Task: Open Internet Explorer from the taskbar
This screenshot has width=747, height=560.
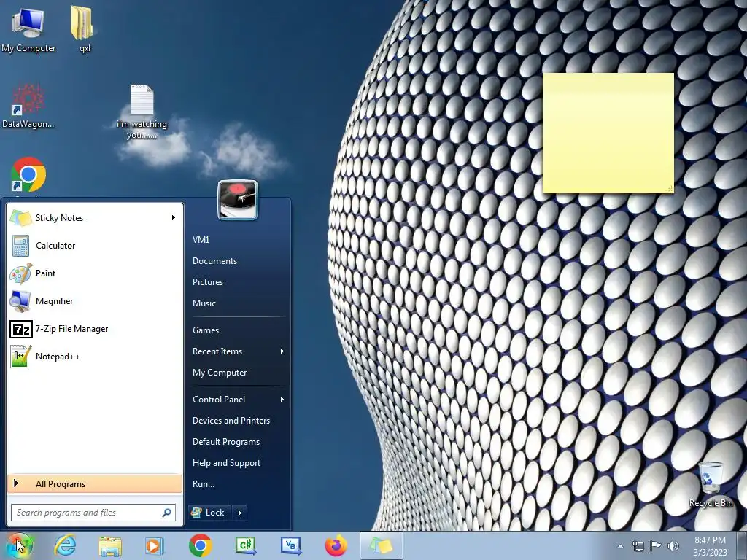Action: pyautogui.click(x=65, y=545)
